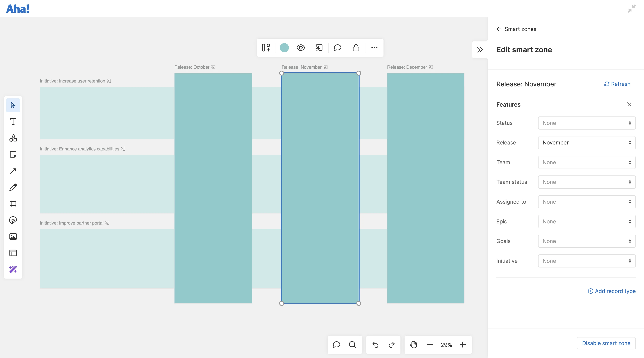Choose the Sticky note tool

pos(13,155)
